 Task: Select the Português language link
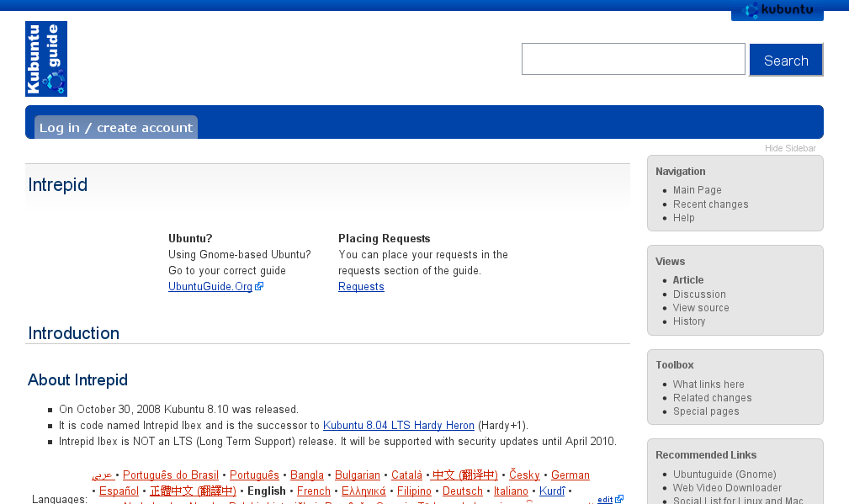point(254,475)
